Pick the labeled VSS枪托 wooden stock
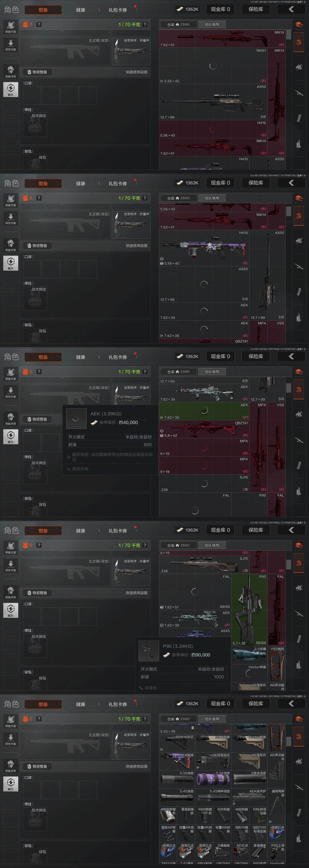 point(277,664)
